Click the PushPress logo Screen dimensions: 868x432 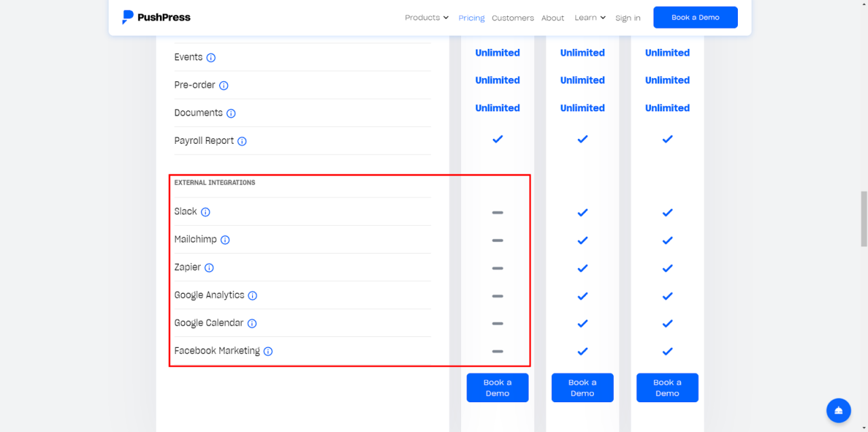pos(157,18)
